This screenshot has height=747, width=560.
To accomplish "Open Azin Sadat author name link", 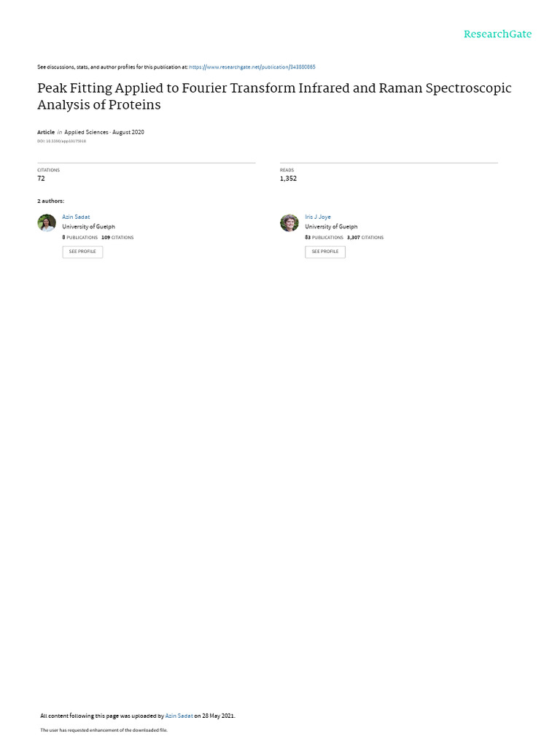I will (76, 217).
